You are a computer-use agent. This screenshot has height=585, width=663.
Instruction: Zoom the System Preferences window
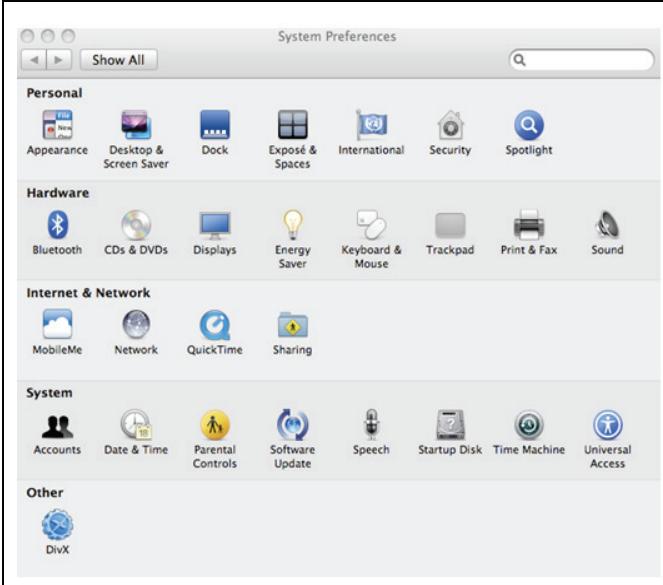68,36
